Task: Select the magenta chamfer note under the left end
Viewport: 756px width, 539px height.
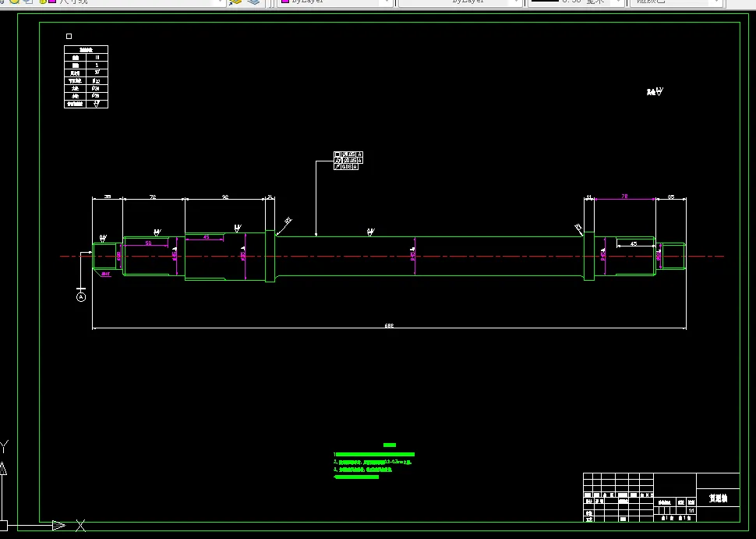Action: tap(105, 274)
